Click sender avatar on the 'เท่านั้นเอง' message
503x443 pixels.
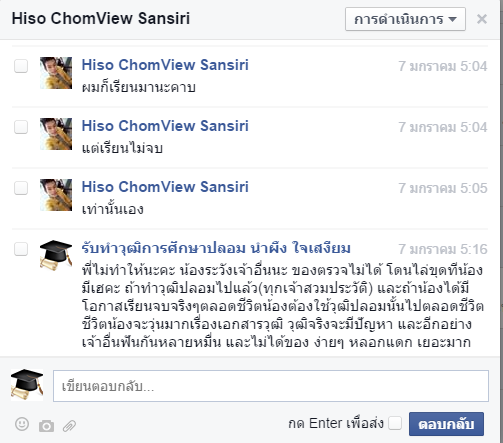[56, 195]
